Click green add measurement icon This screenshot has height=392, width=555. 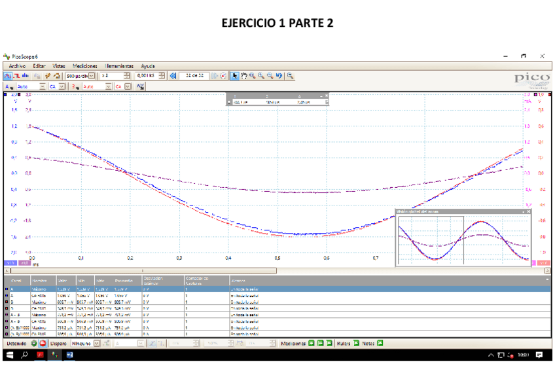pos(312,343)
